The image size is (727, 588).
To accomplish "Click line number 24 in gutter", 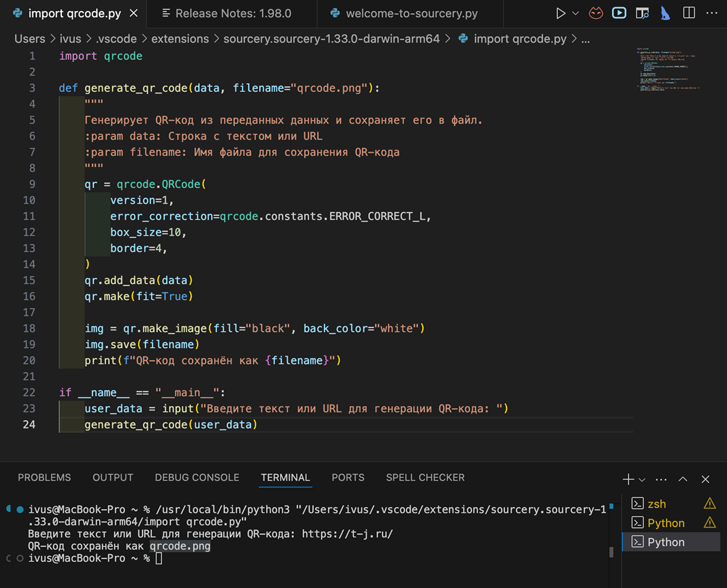I will coord(29,425).
